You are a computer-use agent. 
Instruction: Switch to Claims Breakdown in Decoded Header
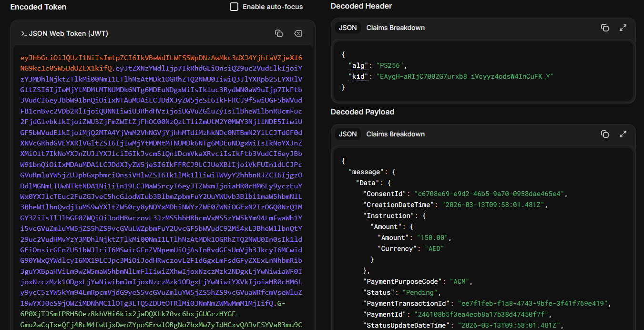(395, 28)
